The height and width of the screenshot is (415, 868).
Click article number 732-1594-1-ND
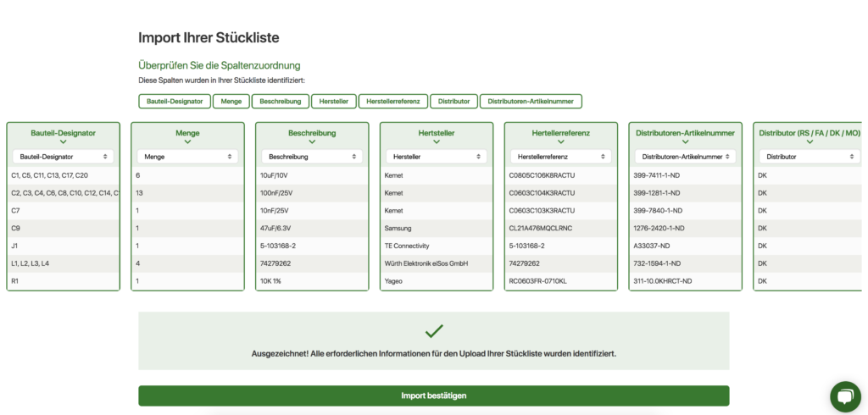point(685,263)
